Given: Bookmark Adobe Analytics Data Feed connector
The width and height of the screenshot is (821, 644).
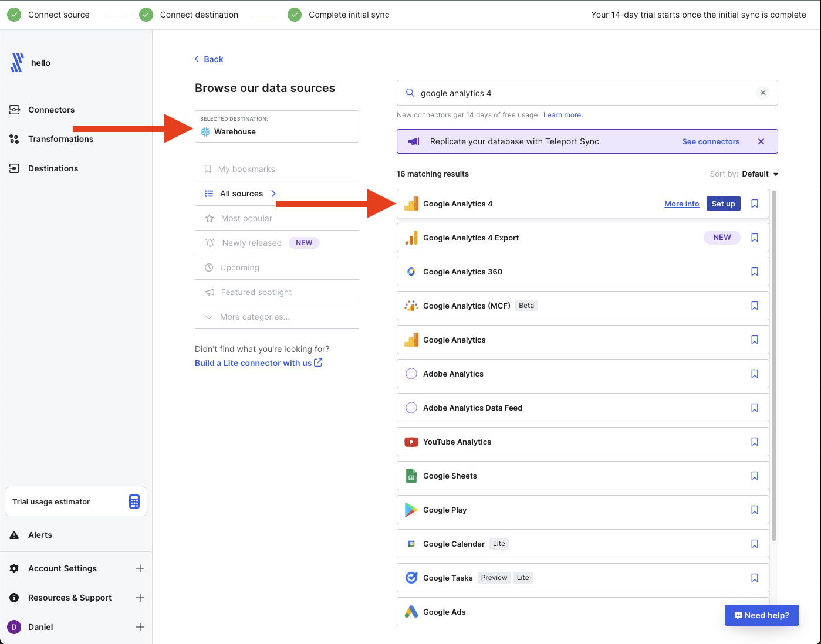Looking at the screenshot, I should [x=755, y=408].
